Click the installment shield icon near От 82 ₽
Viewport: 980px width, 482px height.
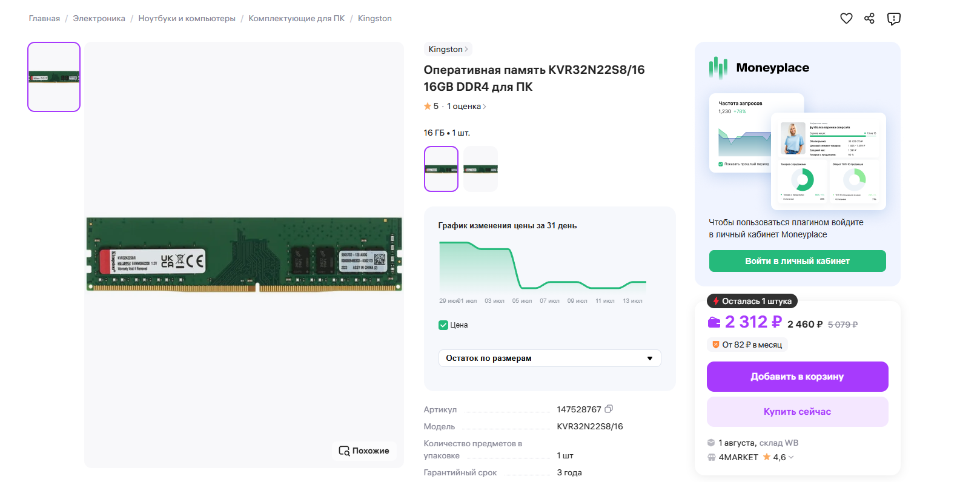(x=715, y=345)
